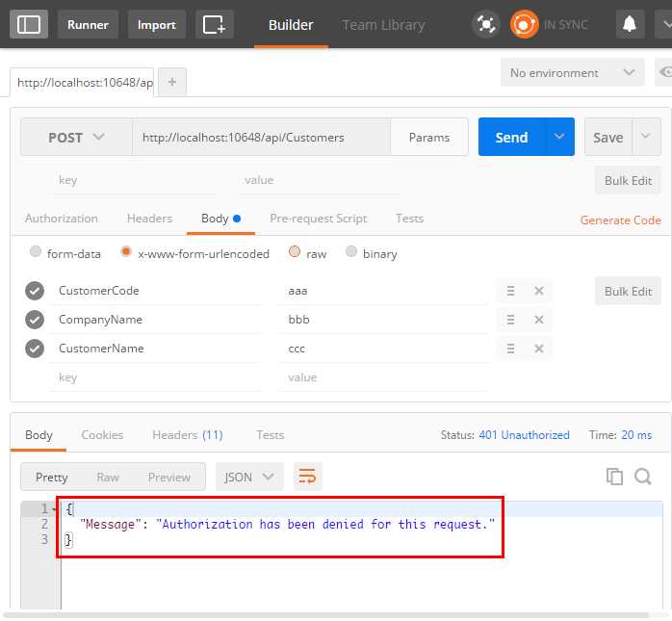The width and height of the screenshot is (672, 621).
Task: Open the No environment selector
Action: (572, 73)
